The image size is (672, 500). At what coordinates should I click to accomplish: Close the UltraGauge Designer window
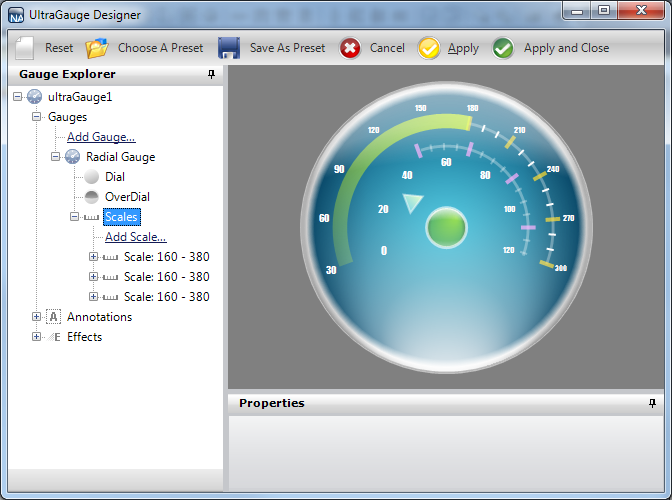tap(641, 10)
